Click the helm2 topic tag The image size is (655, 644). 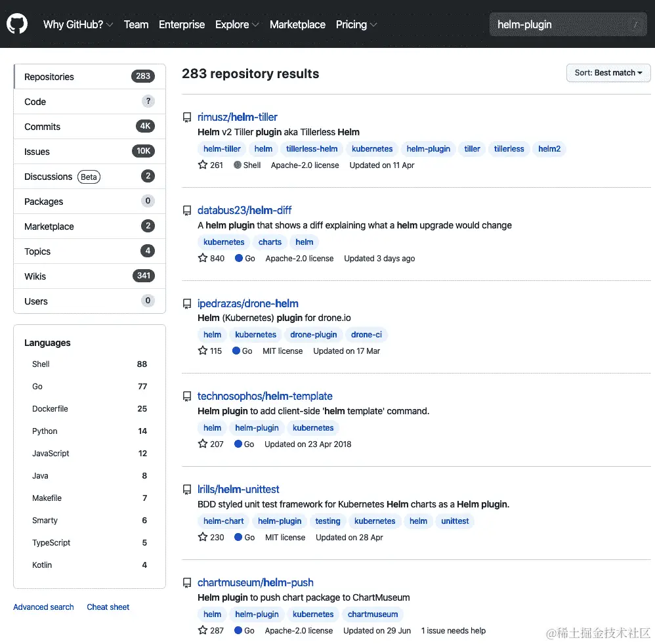pos(549,149)
